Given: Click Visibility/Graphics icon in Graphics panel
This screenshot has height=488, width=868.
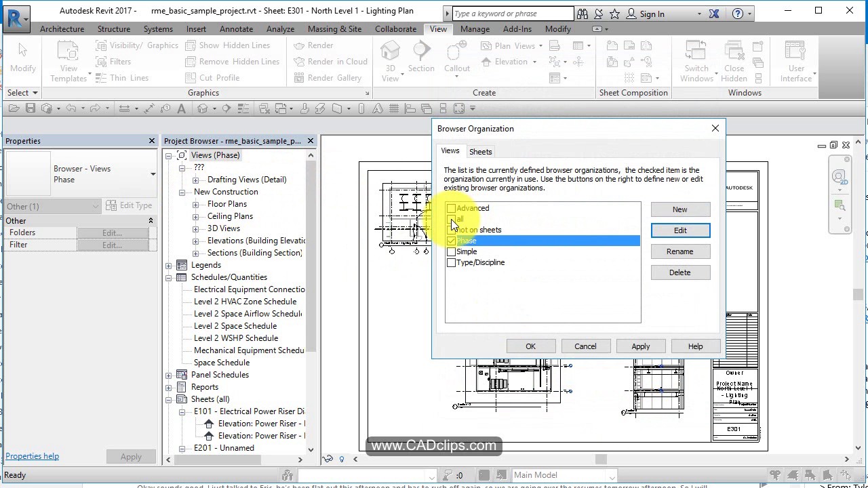Looking at the screenshot, I should tap(101, 45).
